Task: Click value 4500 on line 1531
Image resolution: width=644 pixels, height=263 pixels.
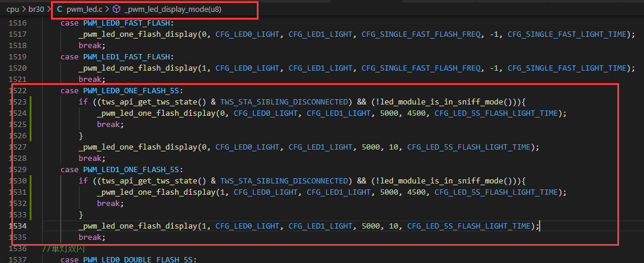Action: [416, 192]
